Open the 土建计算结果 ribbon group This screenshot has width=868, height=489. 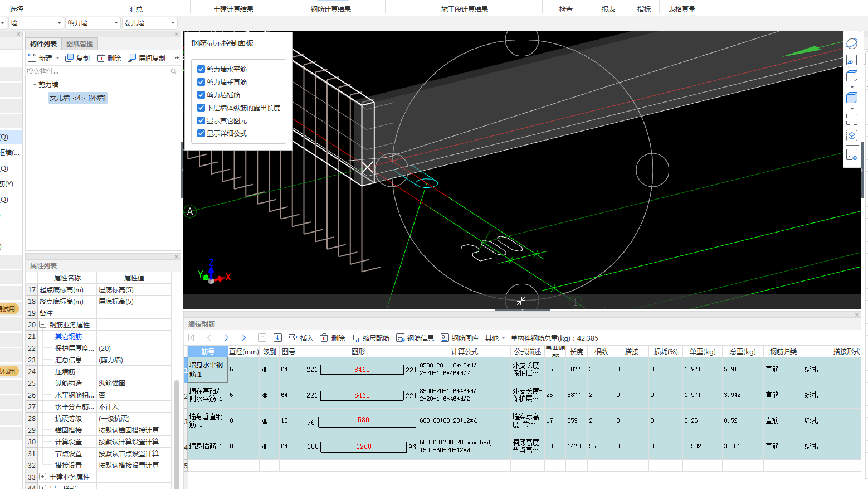[233, 9]
